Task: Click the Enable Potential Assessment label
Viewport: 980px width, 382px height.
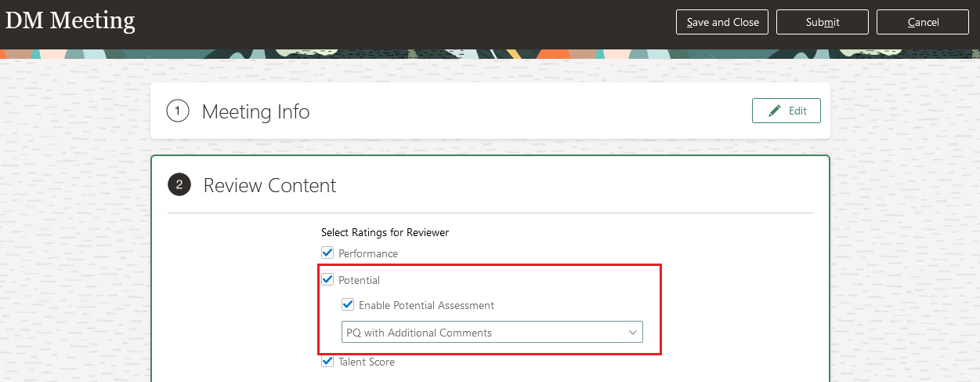Action: click(426, 305)
